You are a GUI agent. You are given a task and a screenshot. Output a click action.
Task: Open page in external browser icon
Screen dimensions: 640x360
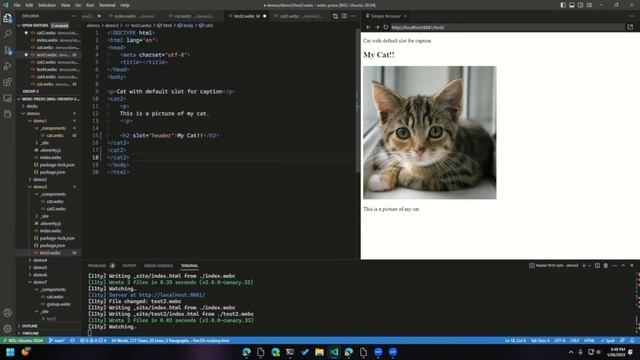click(x=630, y=27)
